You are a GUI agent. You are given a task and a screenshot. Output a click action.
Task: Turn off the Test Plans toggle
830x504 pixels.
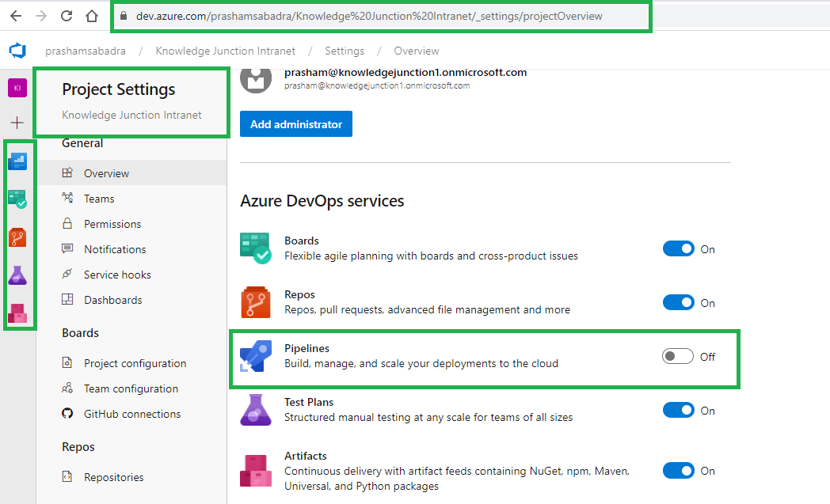pyautogui.click(x=678, y=411)
